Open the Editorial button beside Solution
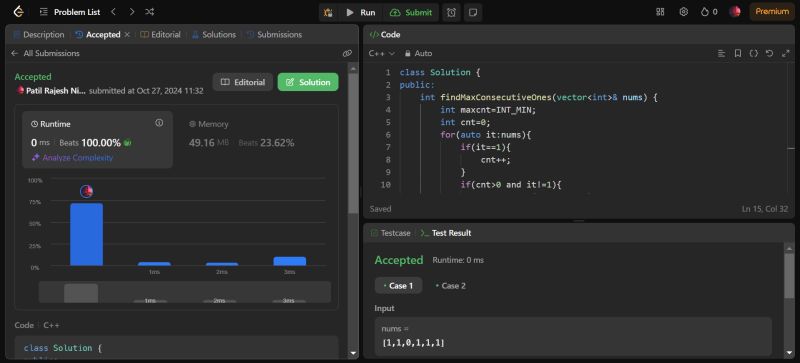This screenshot has height=363, width=800. [243, 82]
